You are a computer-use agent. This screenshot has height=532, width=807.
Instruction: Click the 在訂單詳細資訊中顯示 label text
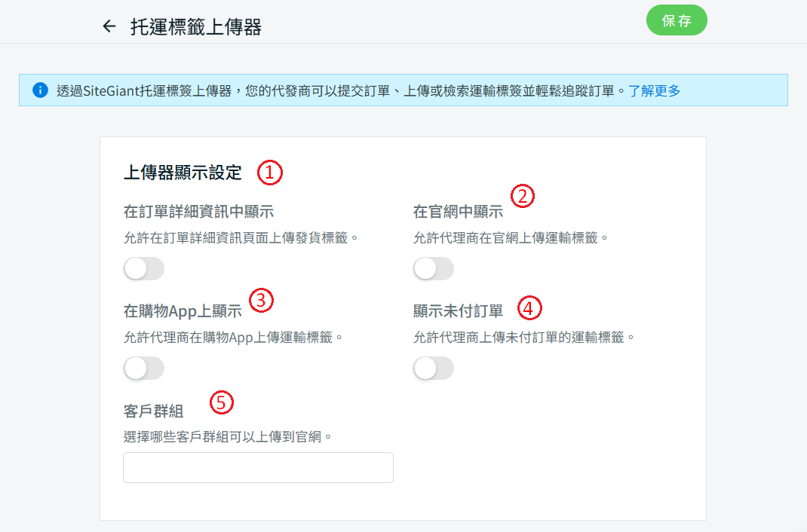[198, 212]
